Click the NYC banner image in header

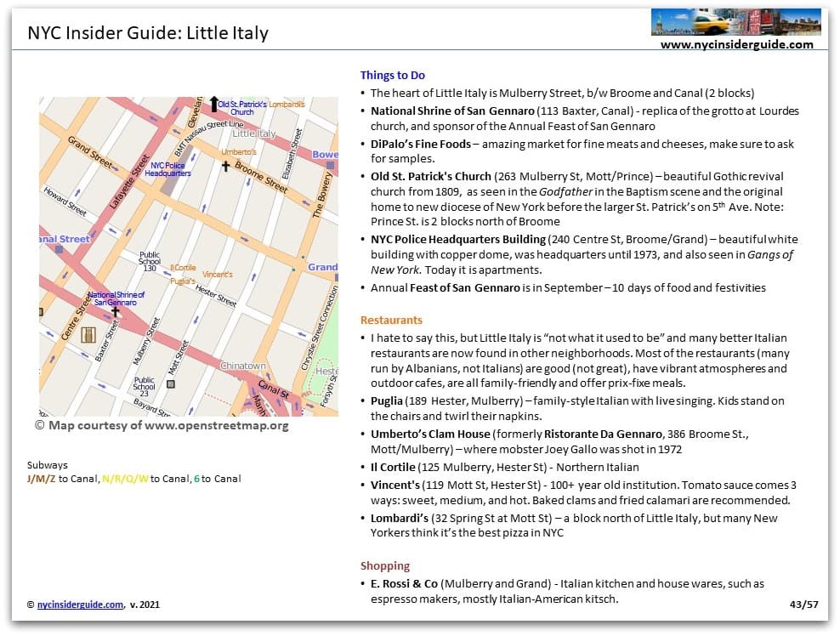point(735,22)
